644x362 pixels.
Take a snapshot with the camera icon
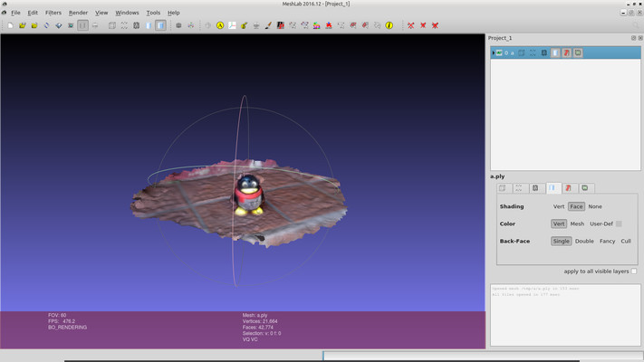tap(71, 25)
